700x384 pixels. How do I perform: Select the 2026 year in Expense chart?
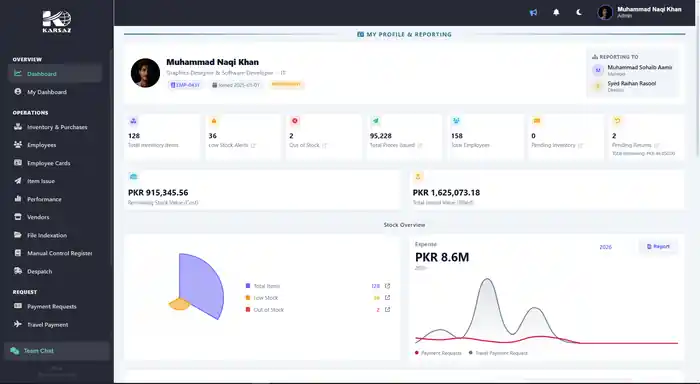pos(605,247)
